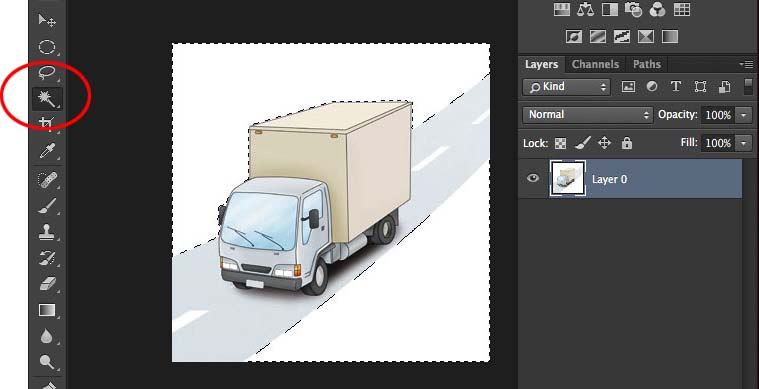
Task: Select the Eyedropper tool
Action: 47,151
